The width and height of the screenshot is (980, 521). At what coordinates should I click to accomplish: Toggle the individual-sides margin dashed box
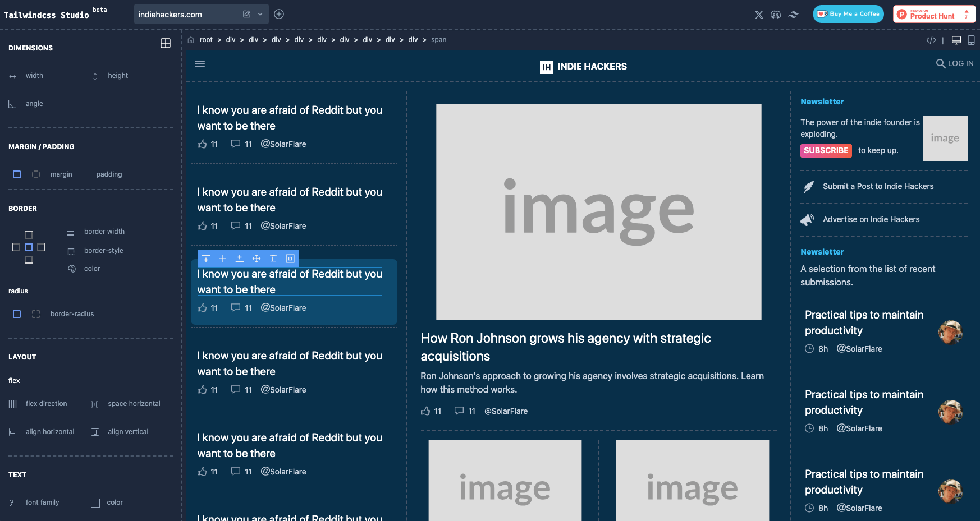point(36,174)
